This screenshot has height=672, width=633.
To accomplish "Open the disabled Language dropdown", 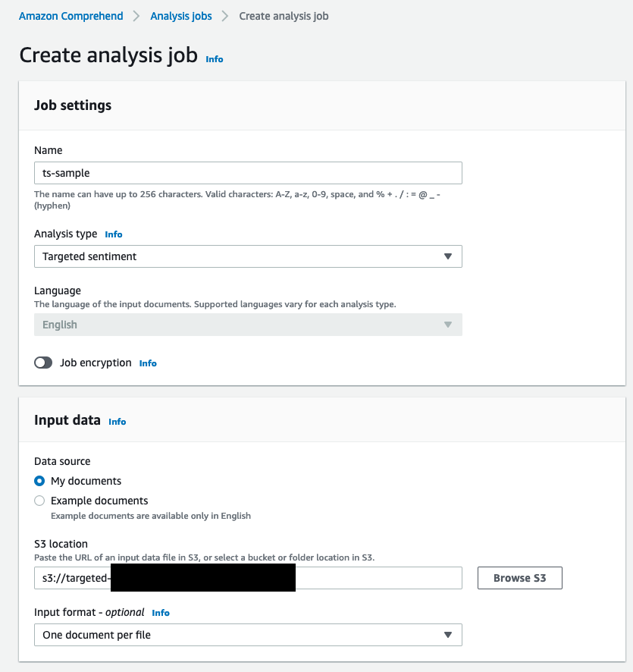I will pyautogui.click(x=248, y=325).
